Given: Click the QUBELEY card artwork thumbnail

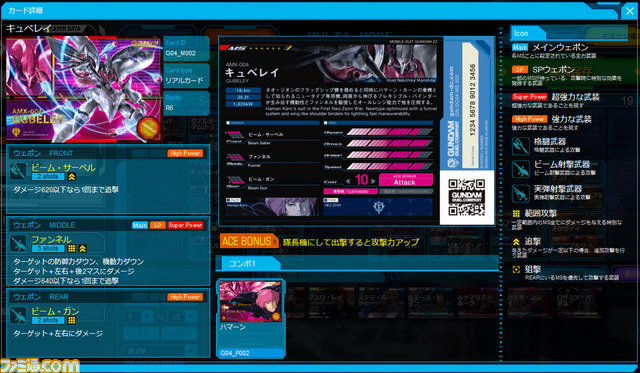Looking at the screenshot, I should coord(83,89).
